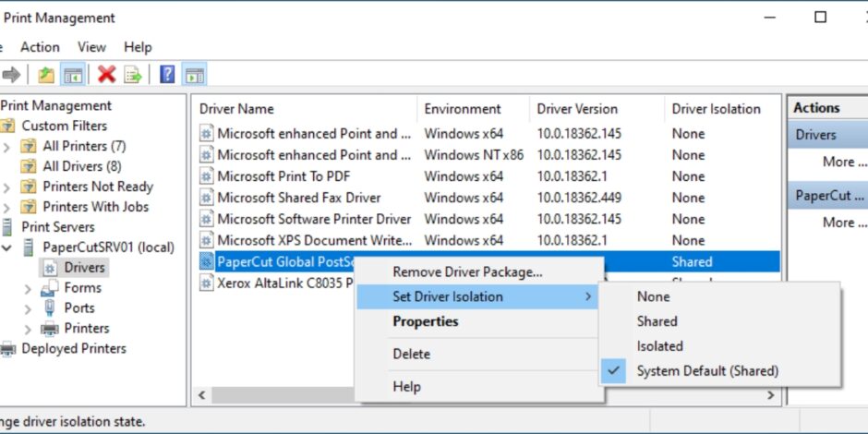Choose Isolated driver isolation option
Viewport: 868px width, 434px height.
point(659,346)
